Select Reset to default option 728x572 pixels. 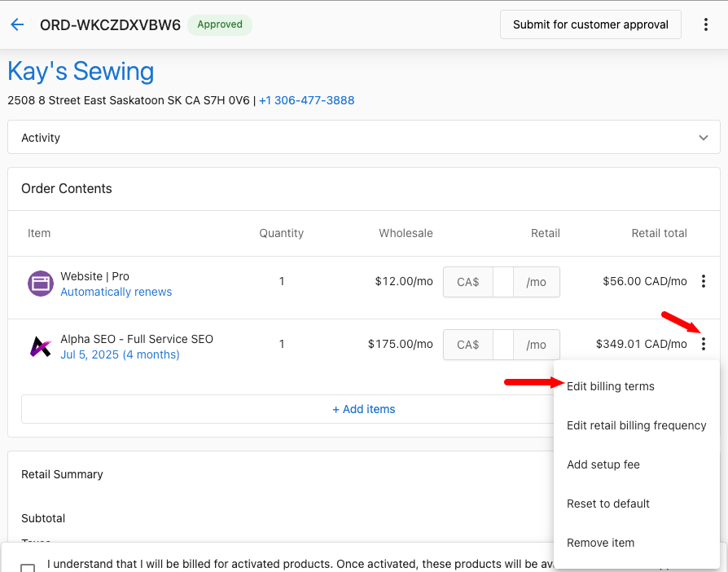point(607,504)
